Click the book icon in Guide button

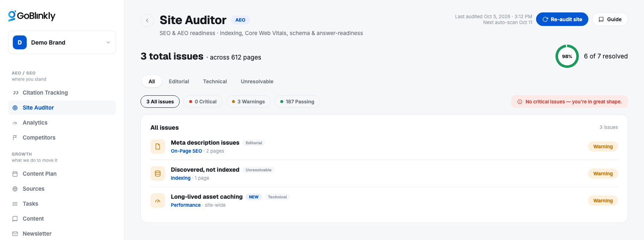tap(601, 19)
